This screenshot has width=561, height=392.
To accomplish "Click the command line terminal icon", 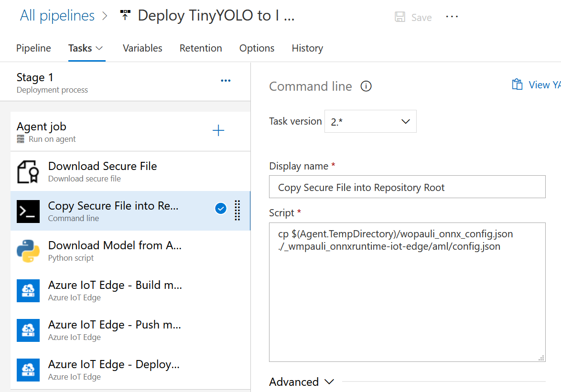I will click(x=28, y=212).
